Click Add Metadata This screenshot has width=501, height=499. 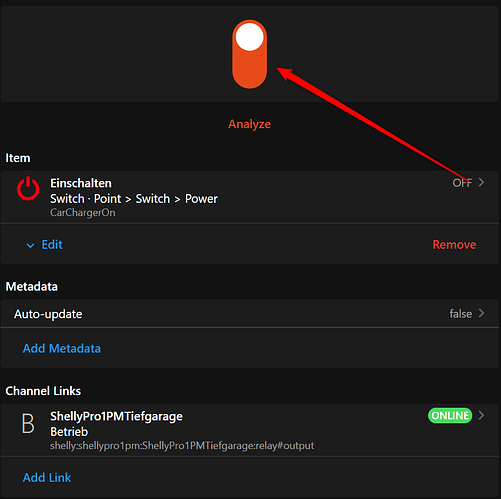62,348
